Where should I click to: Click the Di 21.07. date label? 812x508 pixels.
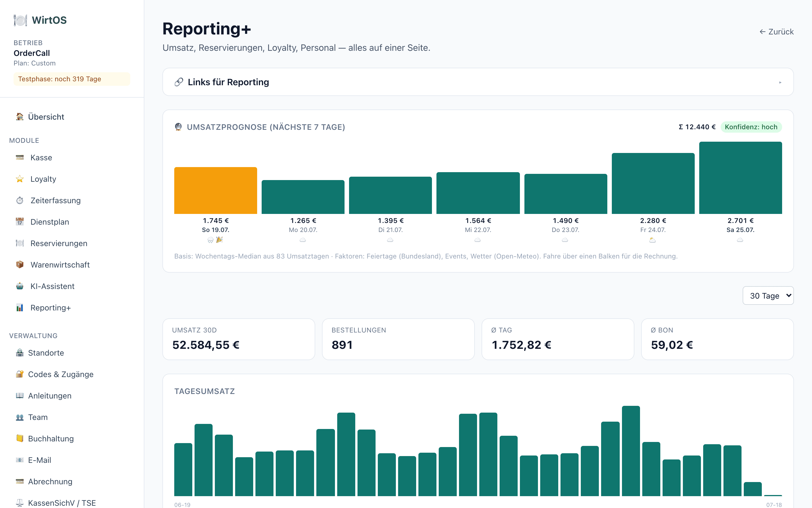[x=390, y=230]
